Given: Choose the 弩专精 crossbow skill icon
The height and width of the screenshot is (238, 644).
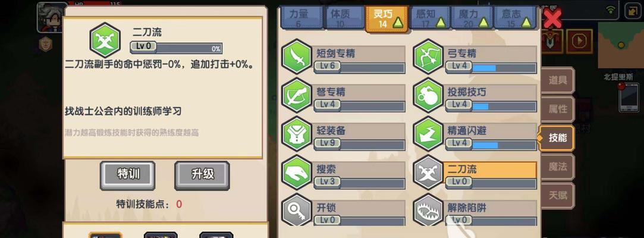Looking at the screenshot, I should click(297, 96).
